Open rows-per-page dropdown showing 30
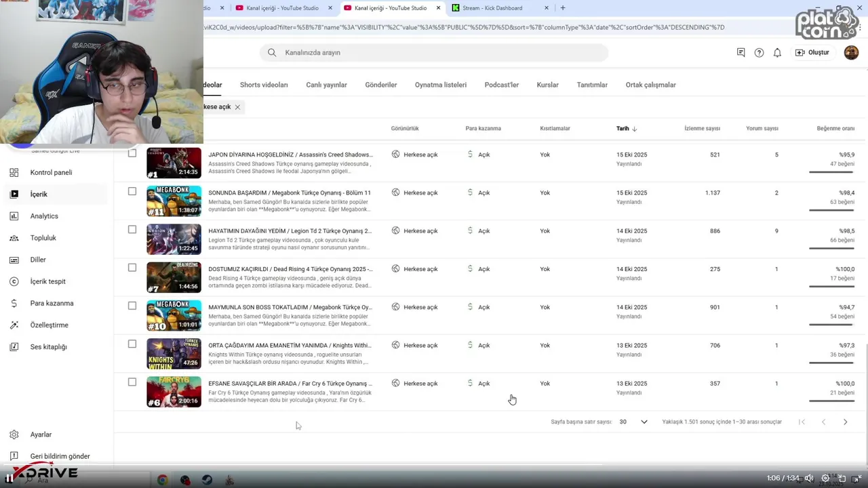Screen dimensions: 868x488 point(633,422)
